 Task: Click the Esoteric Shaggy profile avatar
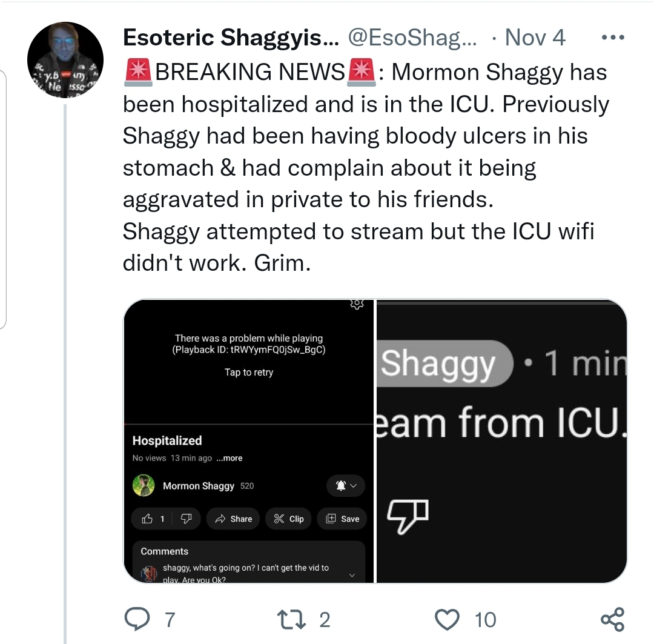65,61
